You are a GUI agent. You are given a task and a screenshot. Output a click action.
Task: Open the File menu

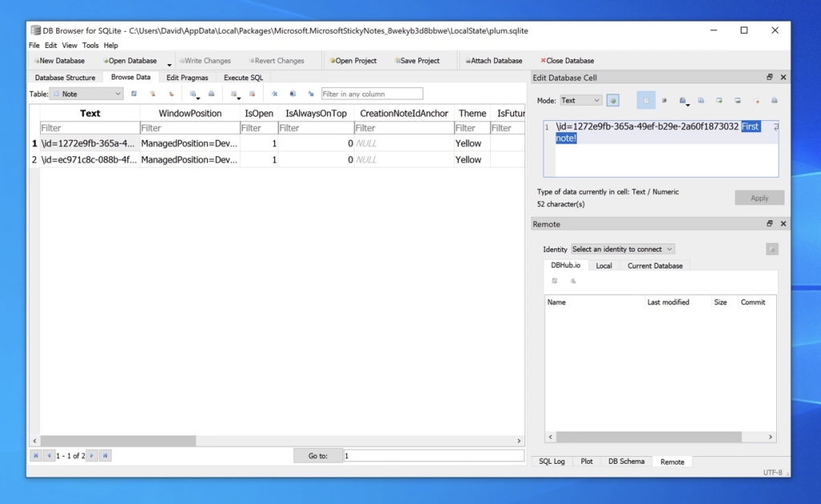pos(34,46)
